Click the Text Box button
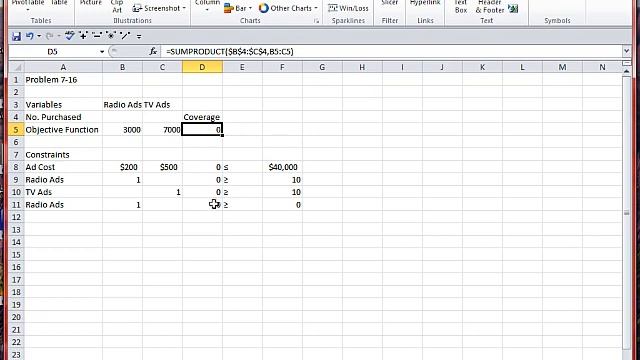The height and width of the screenshot is (360, 640). [461, 6]
